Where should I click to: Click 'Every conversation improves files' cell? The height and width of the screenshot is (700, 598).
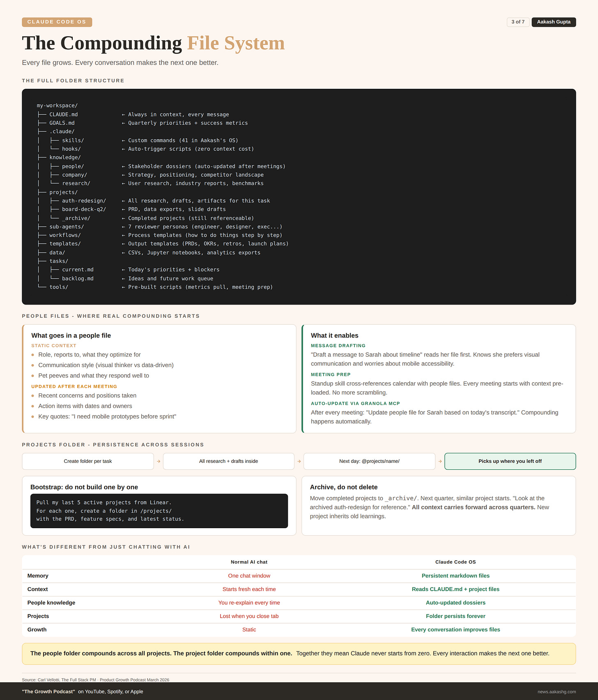coord(455,629)
